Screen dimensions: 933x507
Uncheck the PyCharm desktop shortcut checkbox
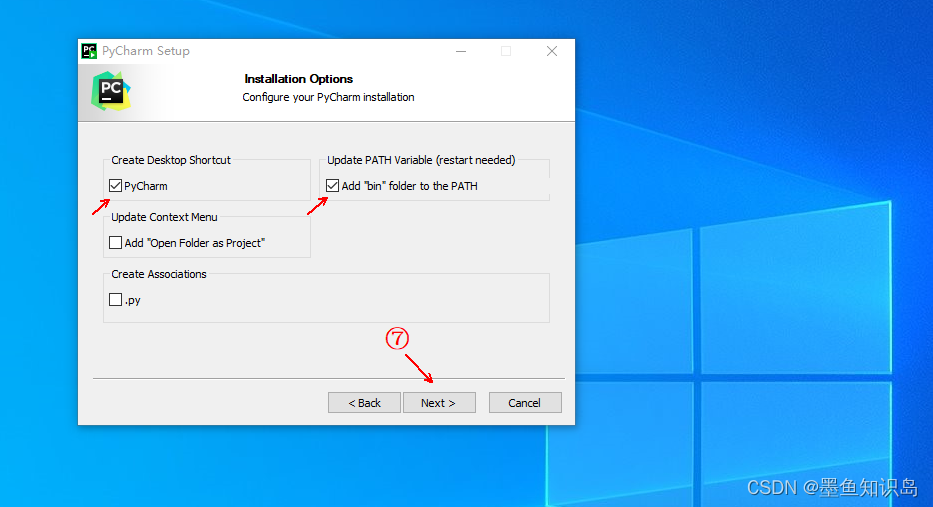tap(115, 186)
